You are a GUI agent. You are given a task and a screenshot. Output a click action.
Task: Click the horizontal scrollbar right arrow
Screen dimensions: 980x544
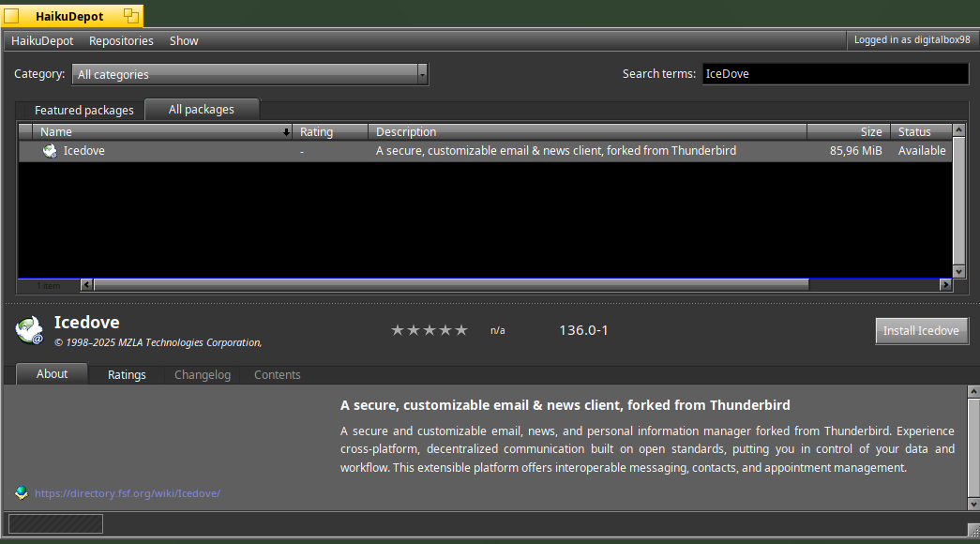tap(945, 285)
